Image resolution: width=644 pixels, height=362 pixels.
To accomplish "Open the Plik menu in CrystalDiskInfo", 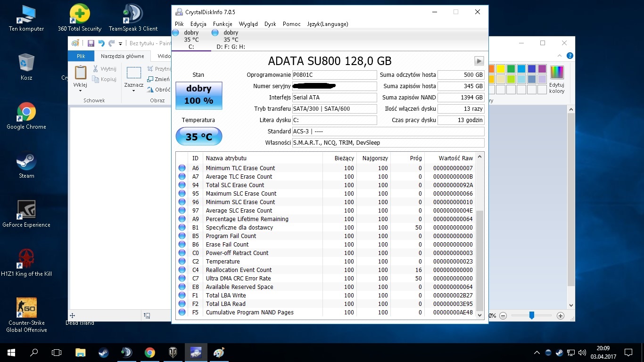I will 179,24.
